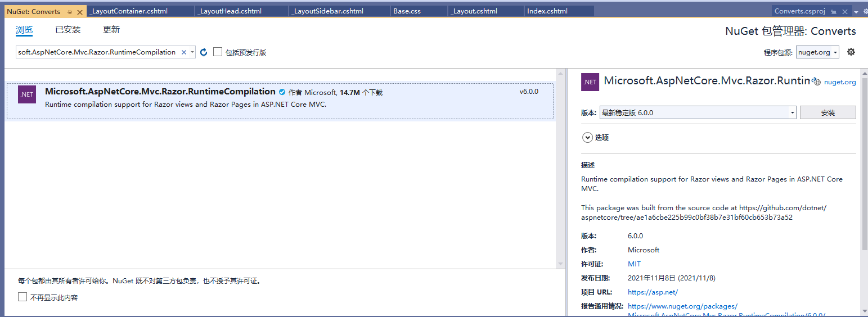868x317 pixels.
Task: Enable the 包括预发行版 checkbox
Action: (218, 52)
